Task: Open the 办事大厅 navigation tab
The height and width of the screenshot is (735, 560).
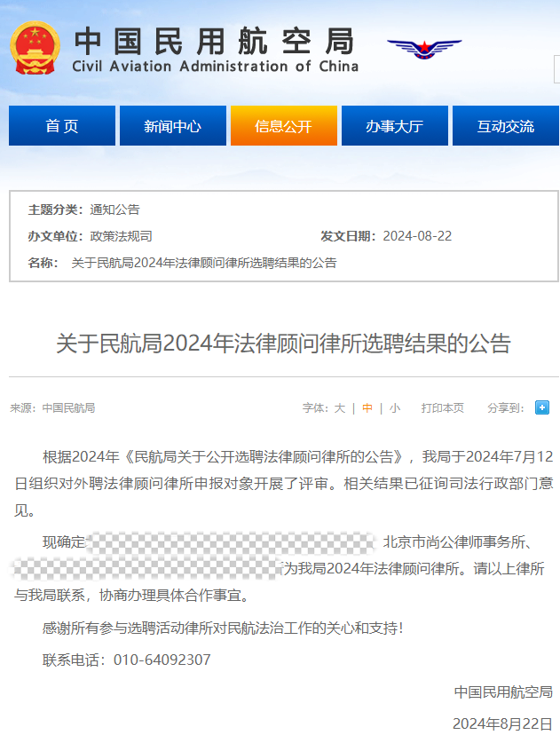Action: 395,126
